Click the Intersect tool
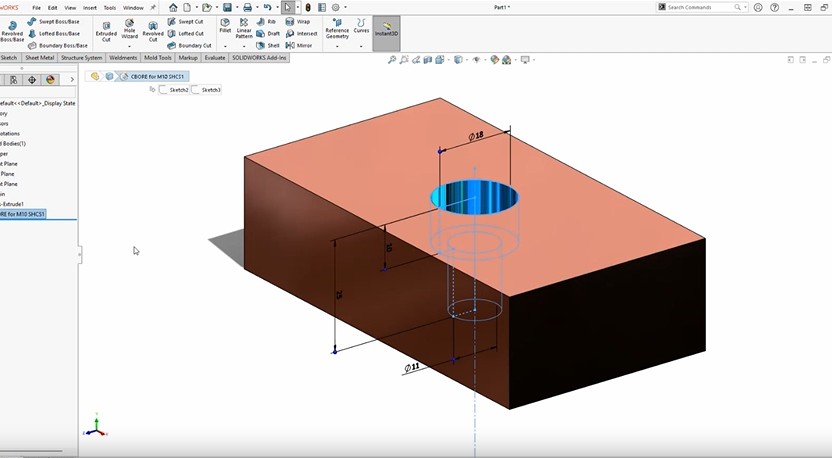The image size is (832, 458). [x=301, y=33]
